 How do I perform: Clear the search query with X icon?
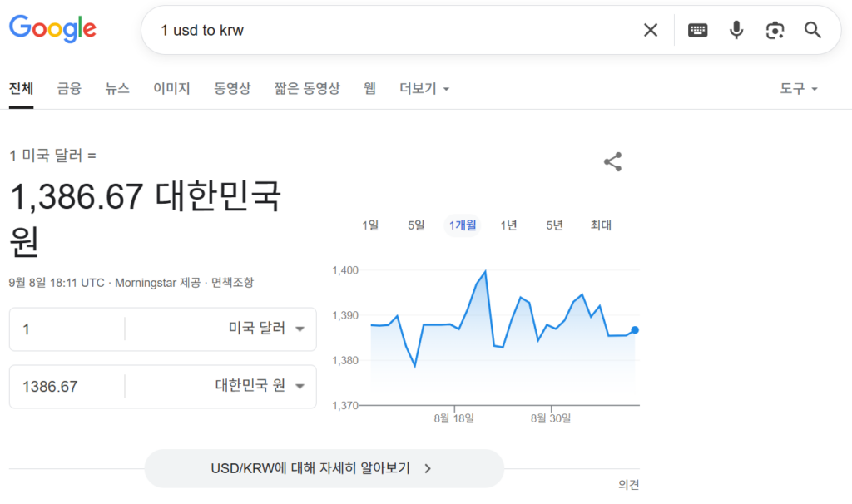pyautogui.click(x=650, y=31)
